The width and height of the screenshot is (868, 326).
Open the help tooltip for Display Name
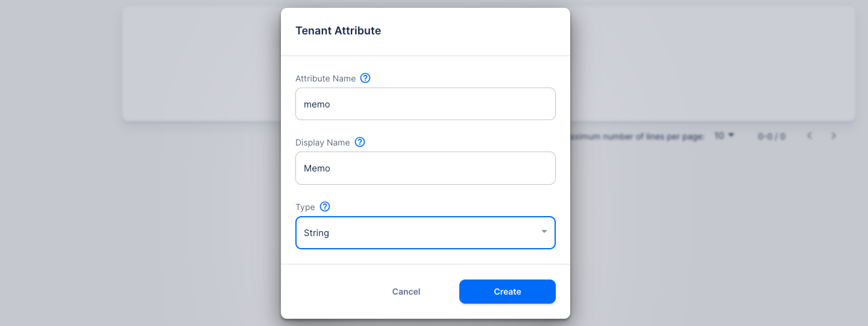pos(360,142)
